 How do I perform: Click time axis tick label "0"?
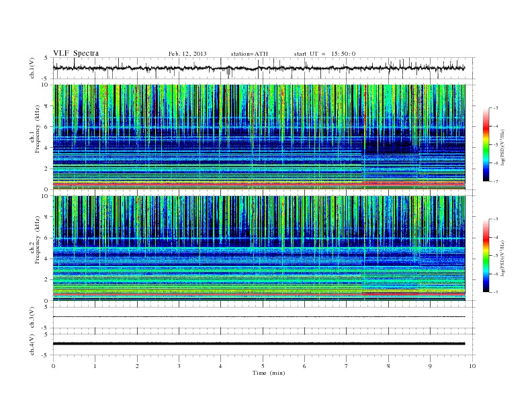(x=53, y=366)
